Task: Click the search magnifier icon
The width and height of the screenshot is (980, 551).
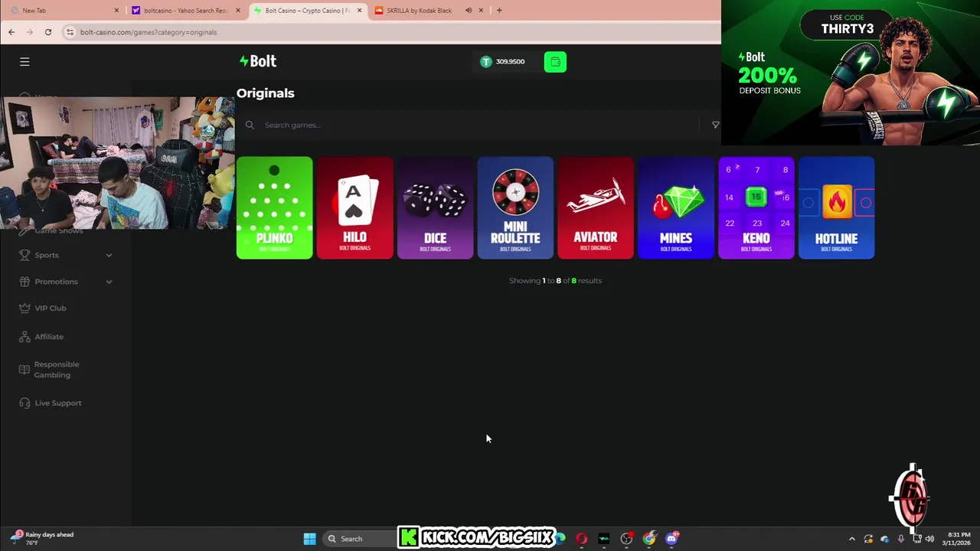Action: (250, 125)
